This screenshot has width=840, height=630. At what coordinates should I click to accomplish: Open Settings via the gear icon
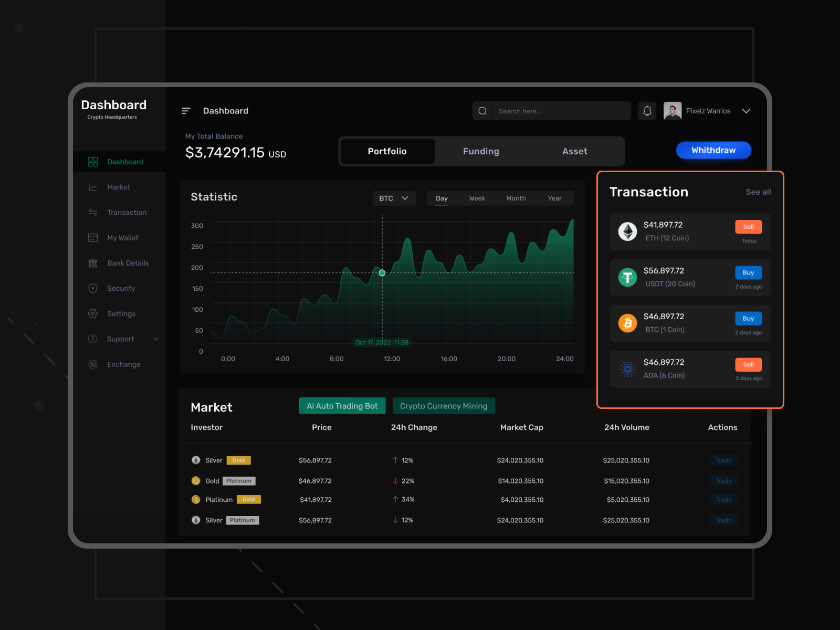93,313
